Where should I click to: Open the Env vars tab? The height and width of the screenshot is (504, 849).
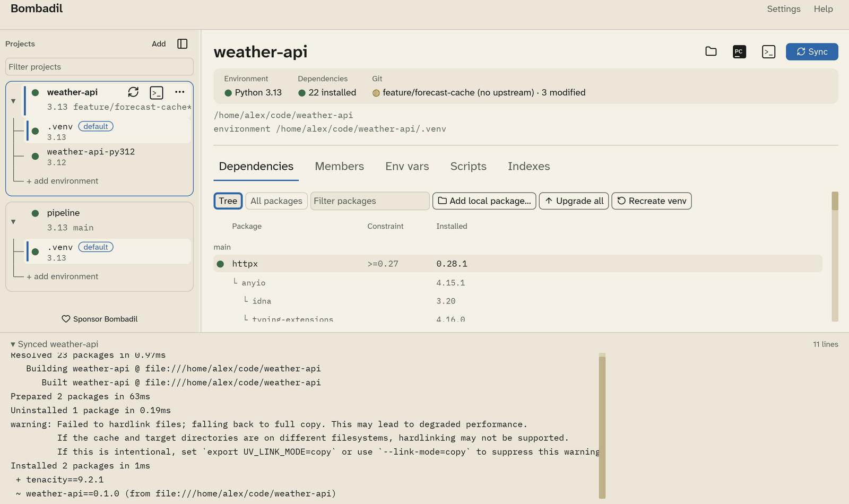click(x=407, y=167)
